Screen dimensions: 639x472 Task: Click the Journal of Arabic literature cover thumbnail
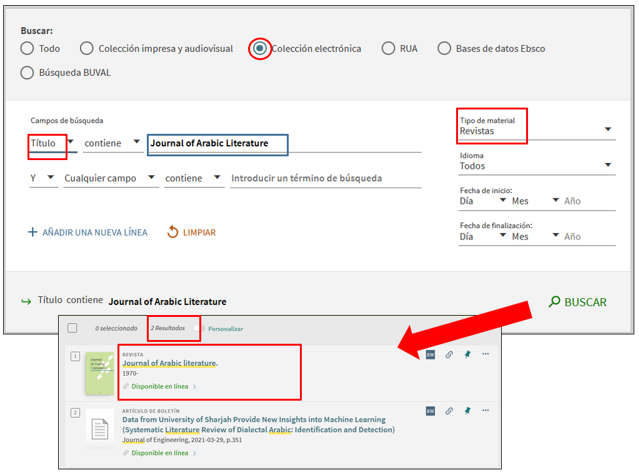click(x=99, y=373)
